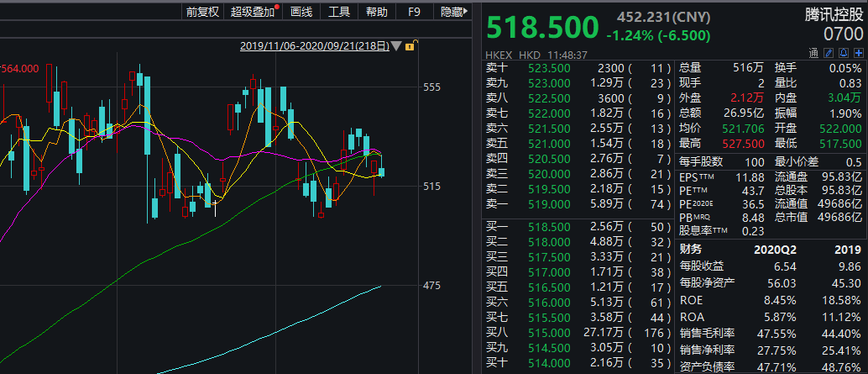Click the 总量 value 516万
Image resolution: width=868 pixels, height=374 pixels.
point(749,68)
